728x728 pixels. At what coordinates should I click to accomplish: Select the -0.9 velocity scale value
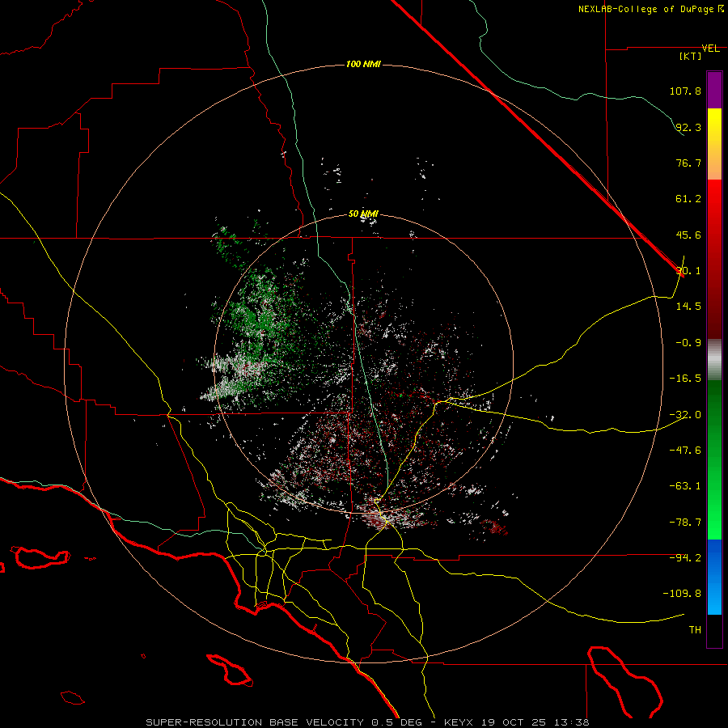(688, 343)
